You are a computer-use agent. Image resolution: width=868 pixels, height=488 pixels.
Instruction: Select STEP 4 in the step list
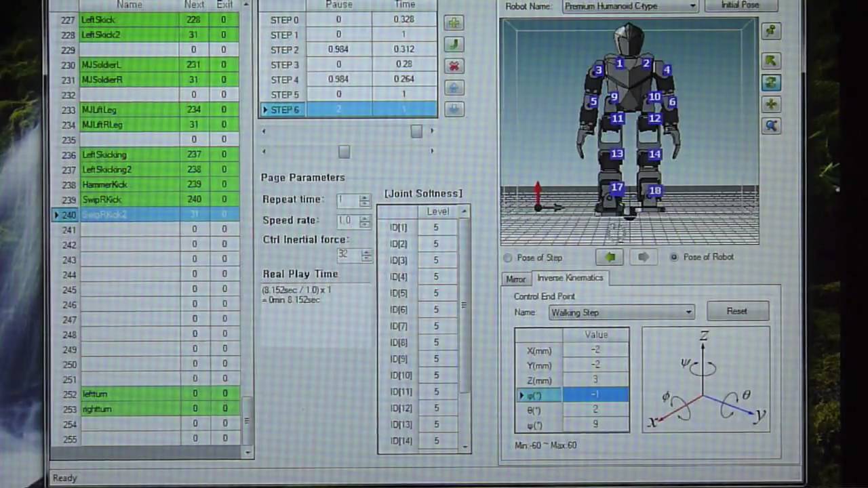click(349, 79)
